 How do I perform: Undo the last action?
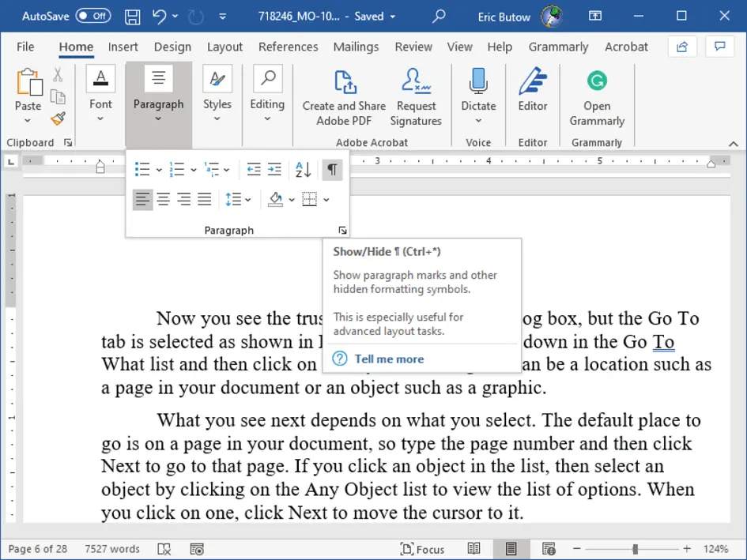160,17
